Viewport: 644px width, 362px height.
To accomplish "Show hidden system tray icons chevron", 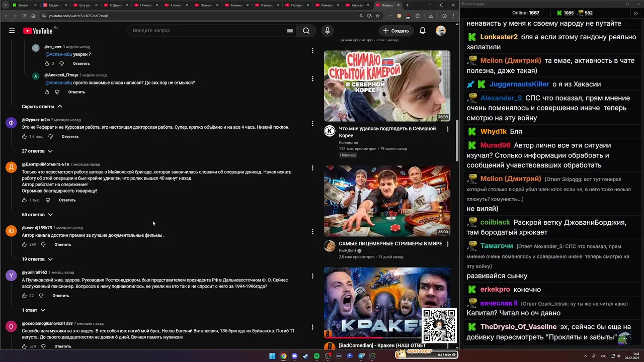I will pyautogui.click(x=585, y=356).
